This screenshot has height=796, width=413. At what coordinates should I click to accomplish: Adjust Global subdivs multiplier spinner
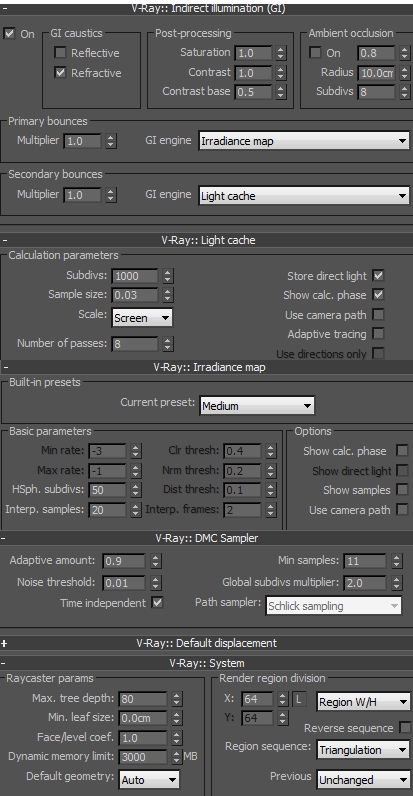tap(397, 583)
